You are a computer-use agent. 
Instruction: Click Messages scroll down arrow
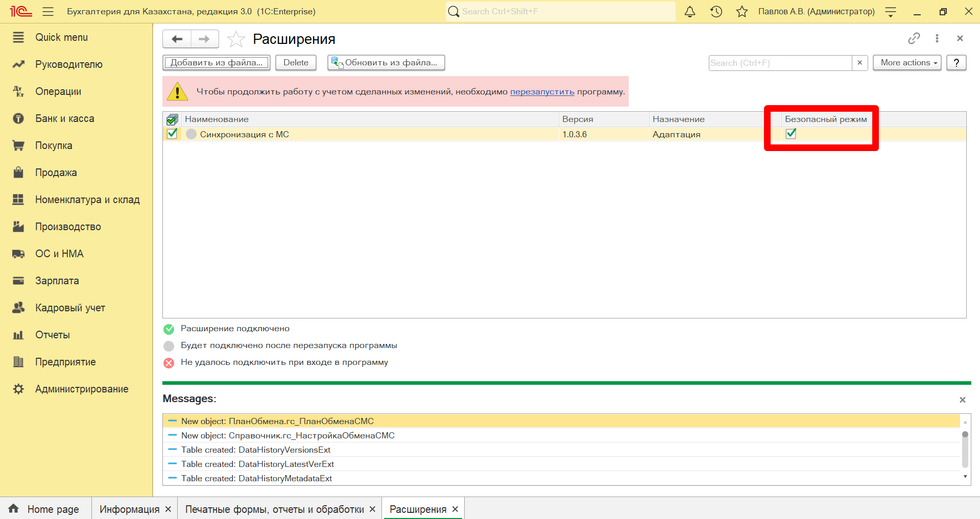tap(965, 477)
